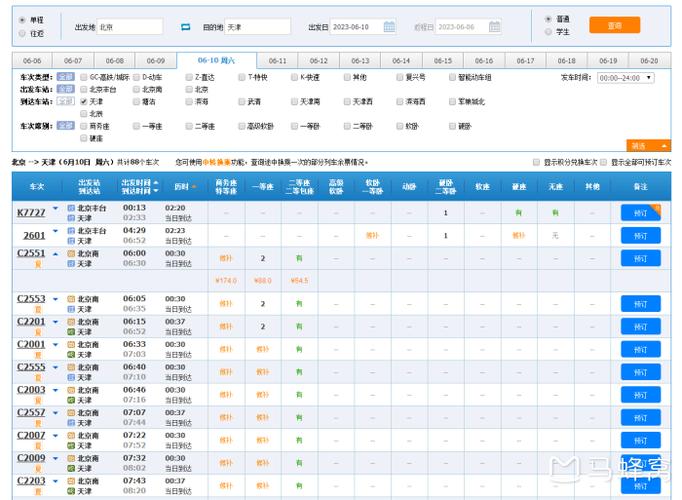Open the 发车时间 time range dropdown
Screen dimensions: 682x500
[x=625, y=77]
